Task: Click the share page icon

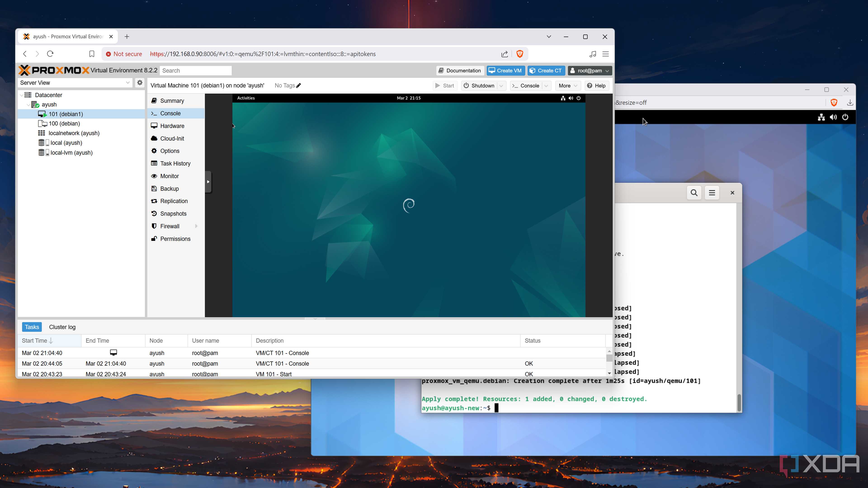Action: [x=505, y=54]
